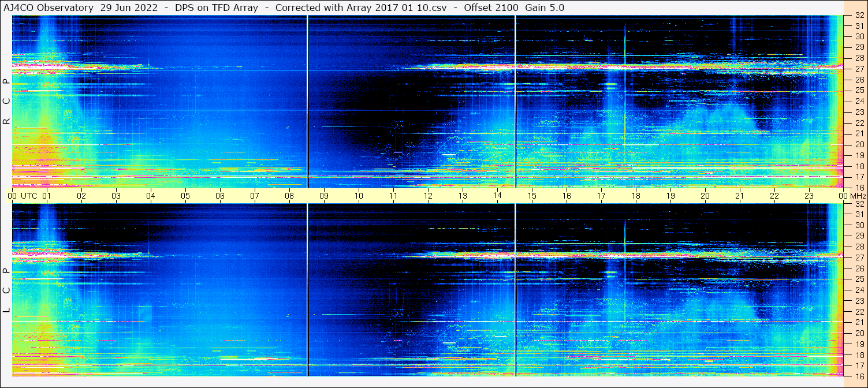Viewport: 868px width, 388px height.
Task: Click the "32" MHz tick of LCP panel
Action: click(x=859, y=204)
